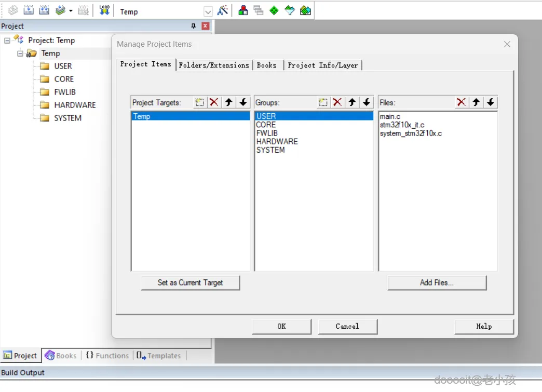Click the Manage Multi-Project Workspace icon

click(x=258, y=10)
